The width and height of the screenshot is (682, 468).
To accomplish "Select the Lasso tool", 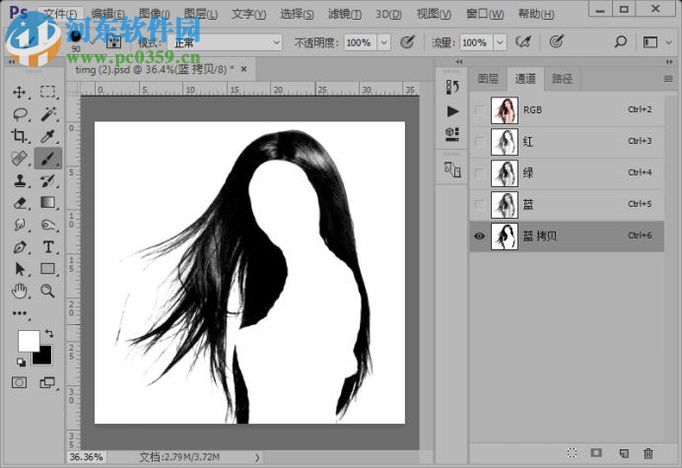I will [19, 114].
